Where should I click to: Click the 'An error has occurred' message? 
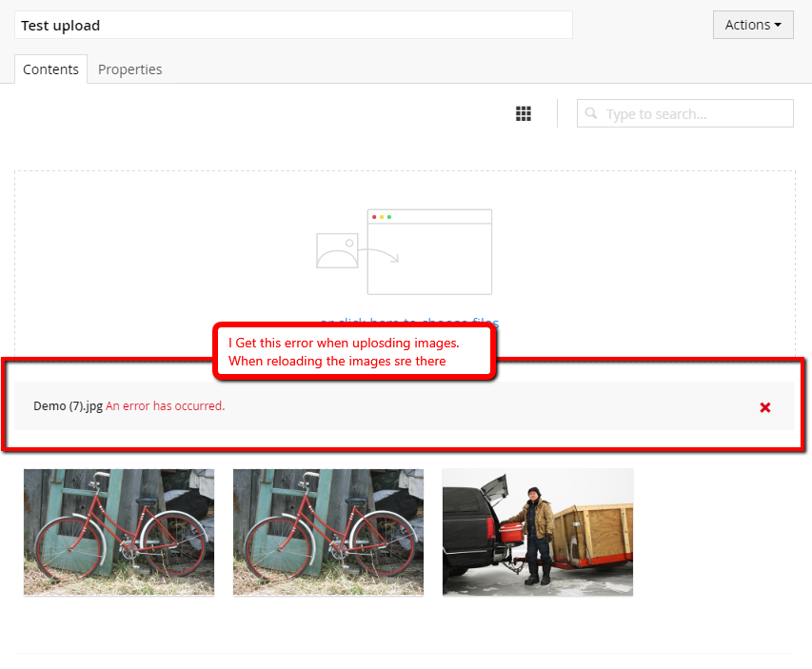pos(166,405)
